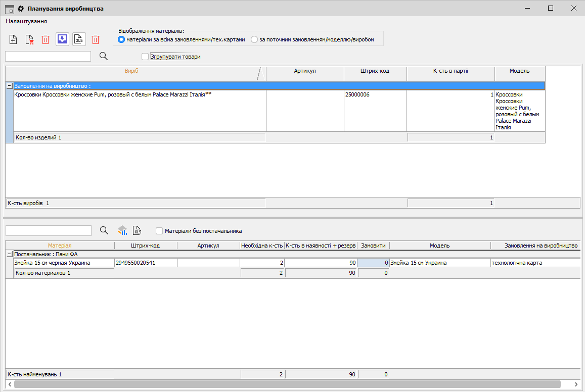Image resolution: width=585 pixels, height=392 pixels.
Task: Click the blue download tray icon
Action: coord(62,39)
